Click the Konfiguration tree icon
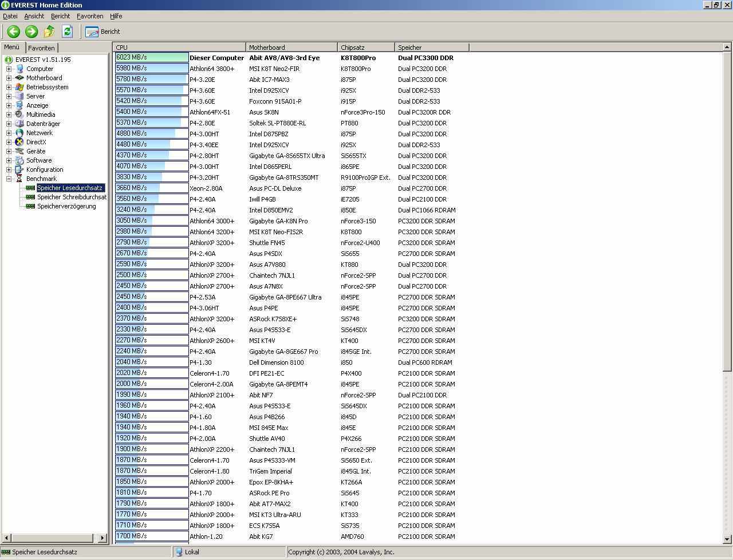The width and height of the screenshot is (733, 560). (x=19, y=169)
